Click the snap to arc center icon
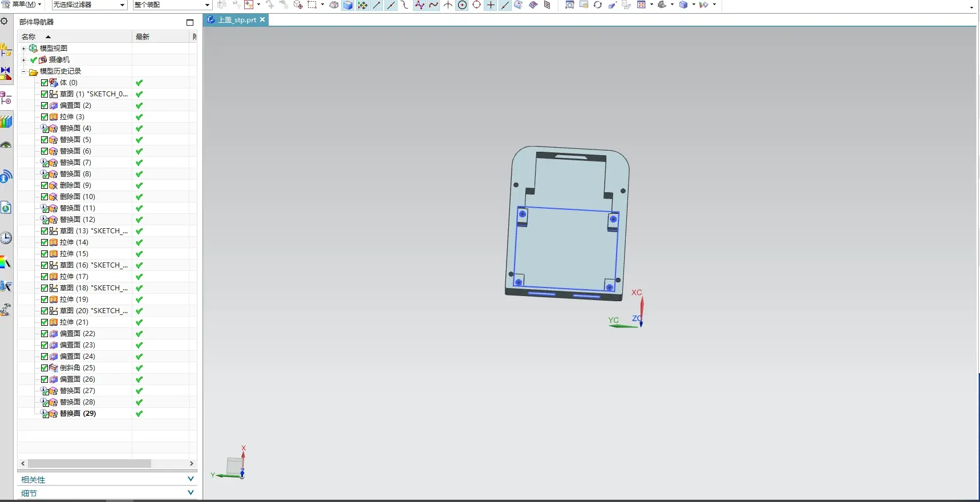The image size is (980, 502). coord(463,5)
